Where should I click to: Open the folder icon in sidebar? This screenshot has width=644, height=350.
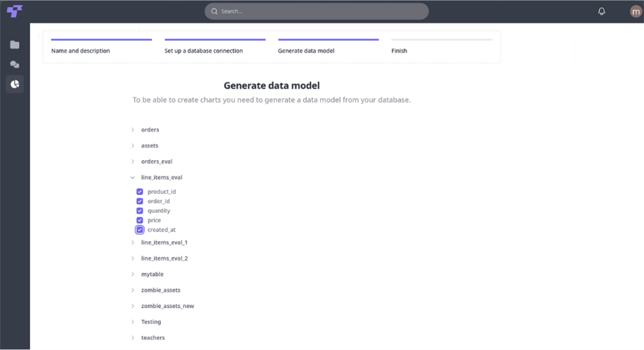(x=14, y=45)
